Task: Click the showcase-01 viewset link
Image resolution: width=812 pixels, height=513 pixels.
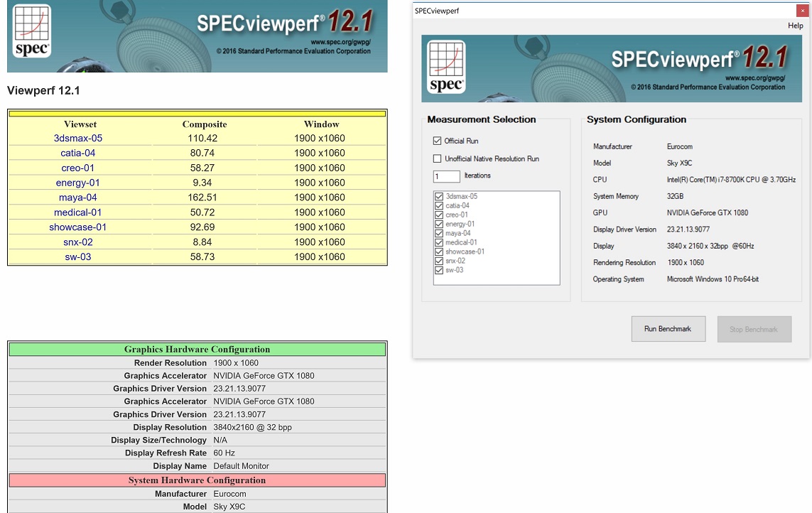Action: pyautogui.click(x=78, y=227)
